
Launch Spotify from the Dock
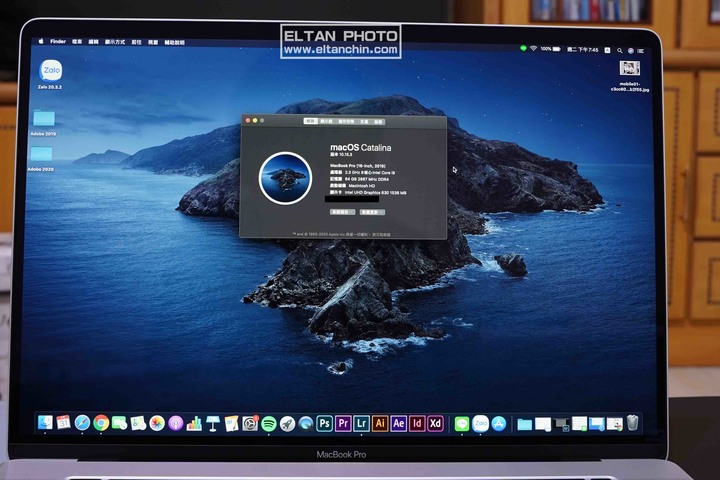[269, 424]
